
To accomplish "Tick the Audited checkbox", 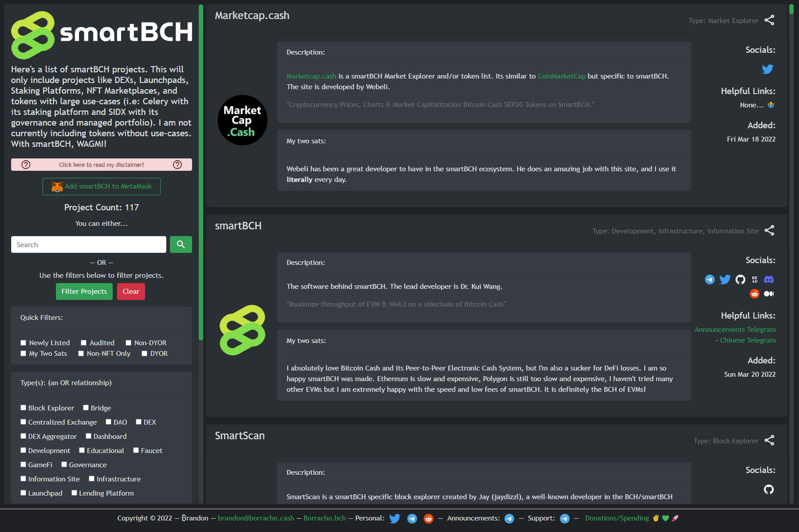I will 84,343.
